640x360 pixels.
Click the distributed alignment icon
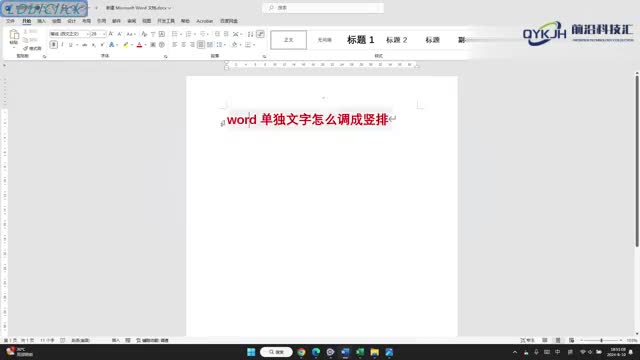click(209, 45)
